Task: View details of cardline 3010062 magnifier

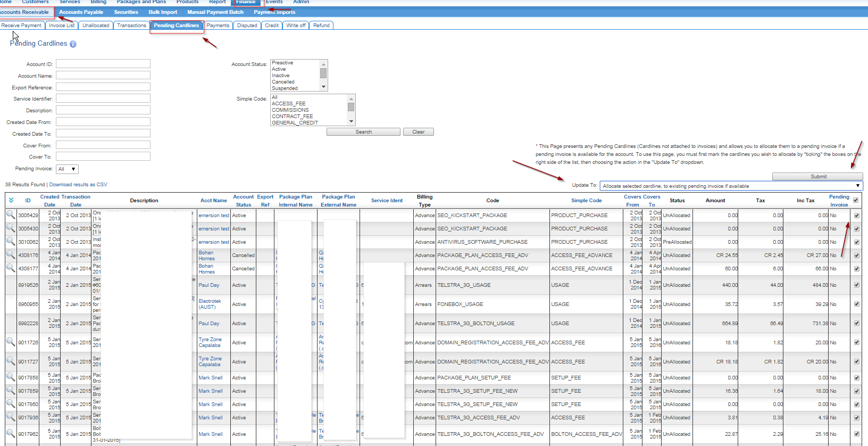Action: pos(11,241)
